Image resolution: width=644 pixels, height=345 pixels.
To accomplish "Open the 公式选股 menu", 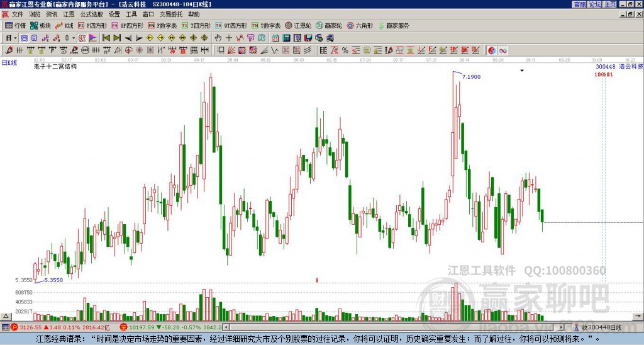I will [92, 14].
